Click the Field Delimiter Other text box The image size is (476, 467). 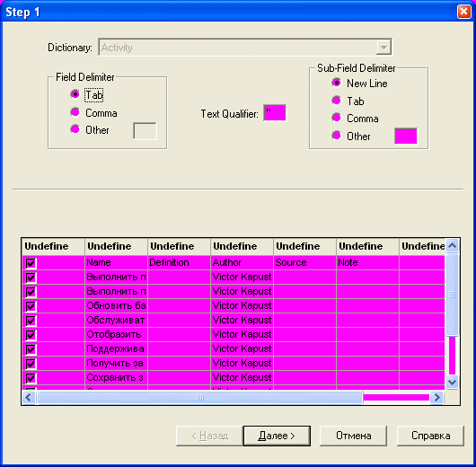click(x=145, y=131)
